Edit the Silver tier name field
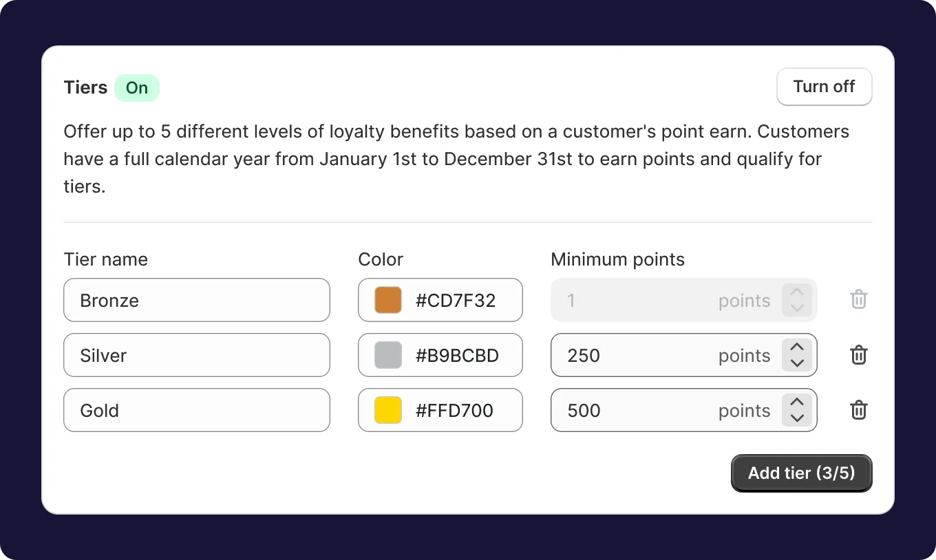 pos(197,355)
